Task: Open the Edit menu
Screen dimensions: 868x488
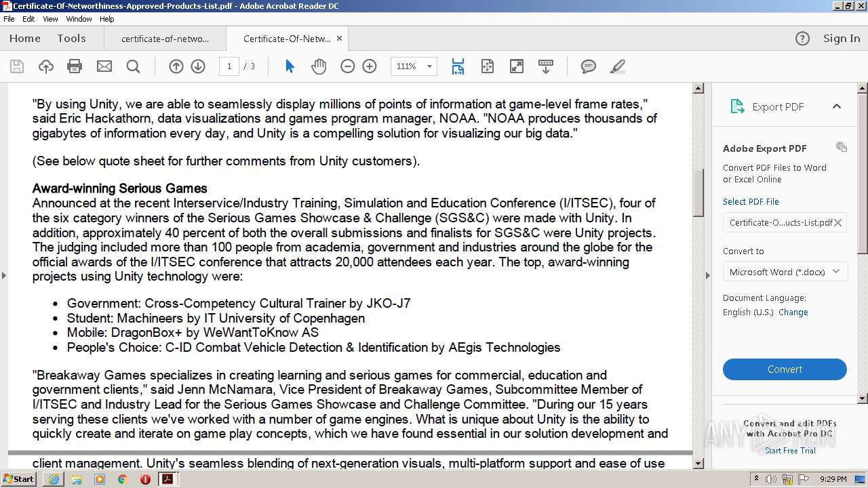Action: tap(28, 19)
